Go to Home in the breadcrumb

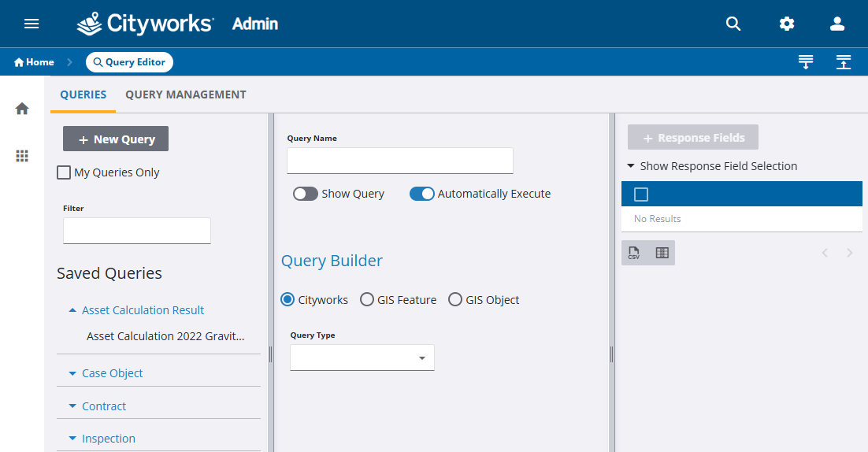click(x=34, y=62)
